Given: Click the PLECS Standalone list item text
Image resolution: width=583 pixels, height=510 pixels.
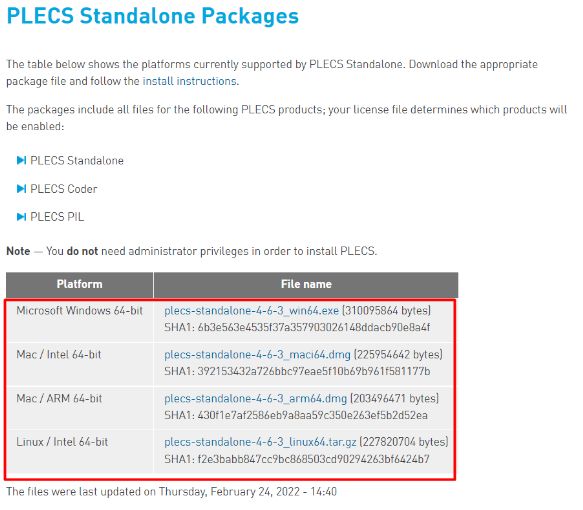Looking at the screenshot, I should pyautogui.click(x=77, y=161).
